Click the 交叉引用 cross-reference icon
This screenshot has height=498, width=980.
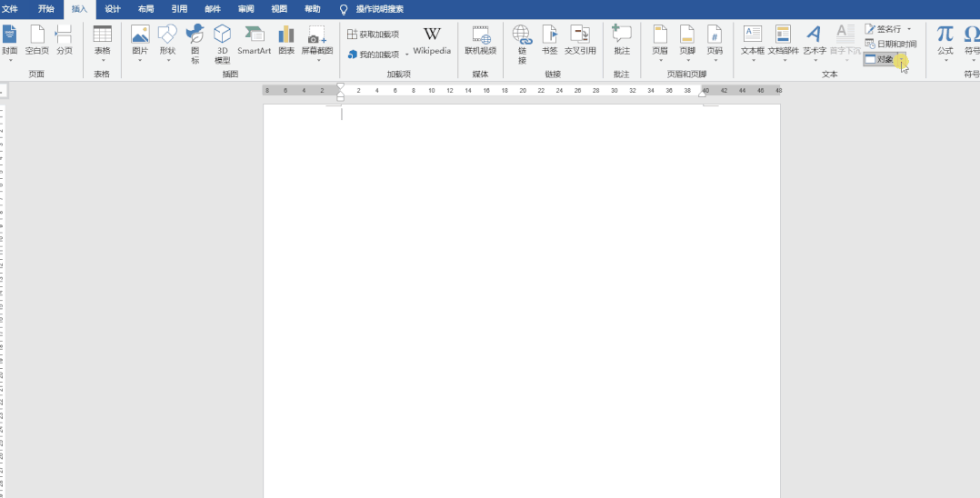tap(580, 40)
